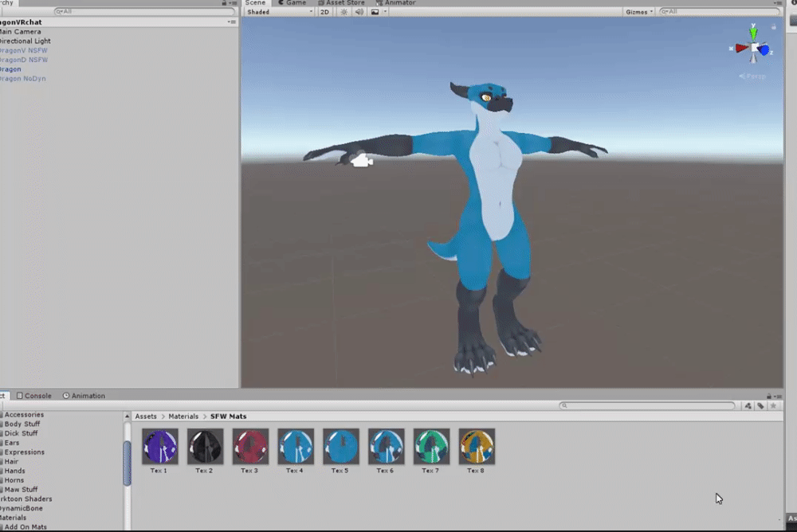Go to Materials in breadcrumb path
This screenshot has width=797, height=532.
[x=183, y=417]
